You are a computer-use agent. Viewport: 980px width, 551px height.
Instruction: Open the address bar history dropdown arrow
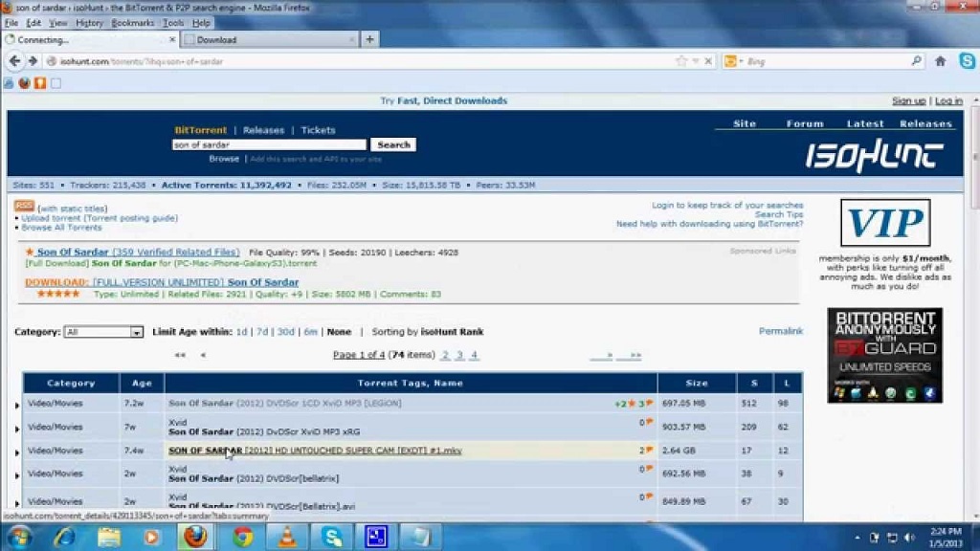695,61
